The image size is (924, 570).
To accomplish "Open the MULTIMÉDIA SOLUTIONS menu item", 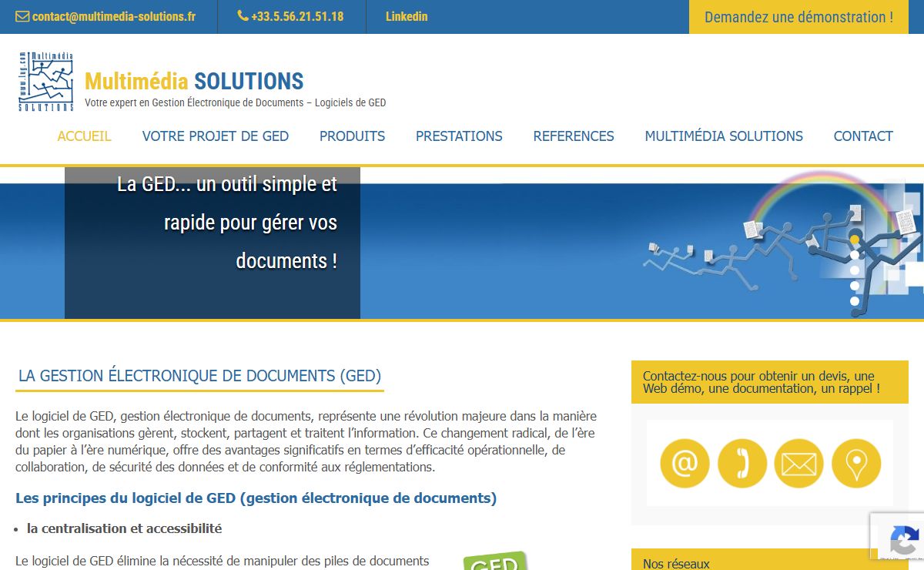I will (x=724, y=136).
